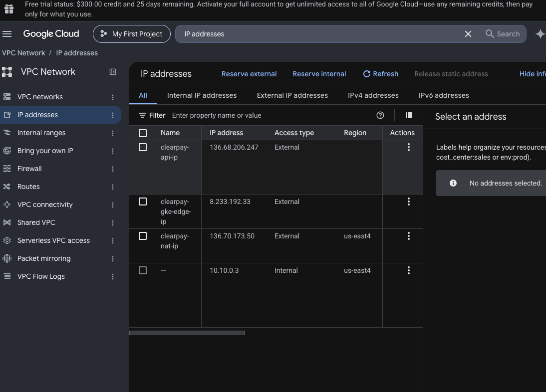Switch to IPv4 addresses tab
The image size is (546, 392).
point(373,95)
